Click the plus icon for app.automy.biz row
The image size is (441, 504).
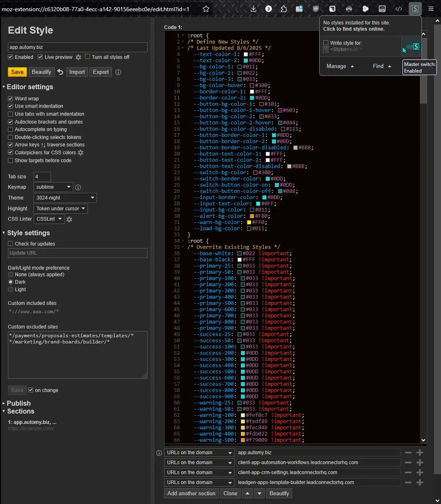coord(419,453)
